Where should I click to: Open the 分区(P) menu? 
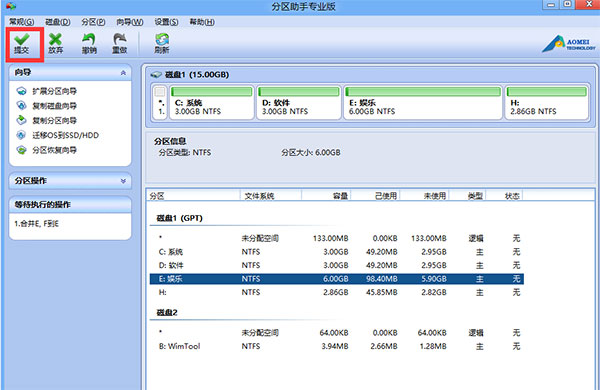(93, 22)
